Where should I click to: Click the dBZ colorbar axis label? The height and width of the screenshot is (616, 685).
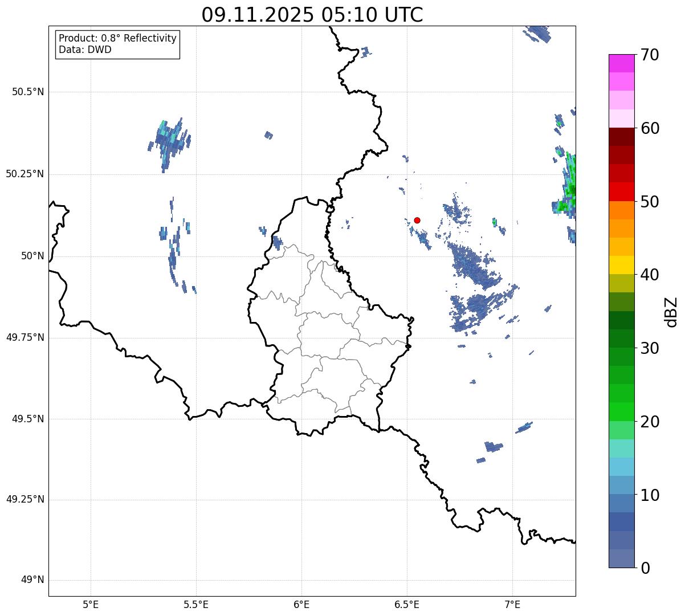pos(672,311)
